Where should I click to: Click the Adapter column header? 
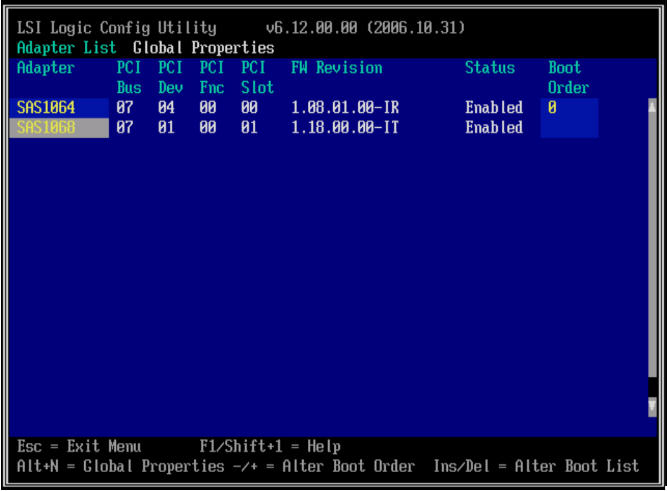[x=46, y=68]
